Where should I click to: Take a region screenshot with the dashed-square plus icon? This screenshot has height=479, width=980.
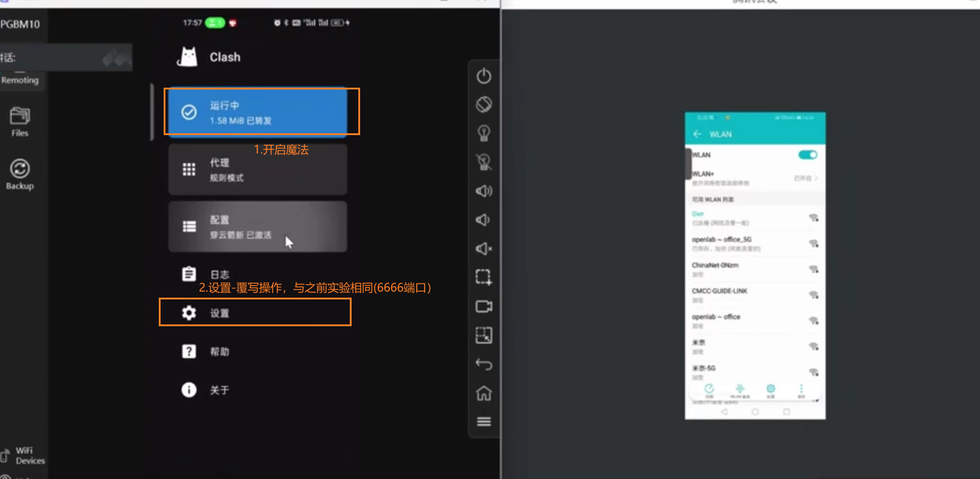pos(484,278)
